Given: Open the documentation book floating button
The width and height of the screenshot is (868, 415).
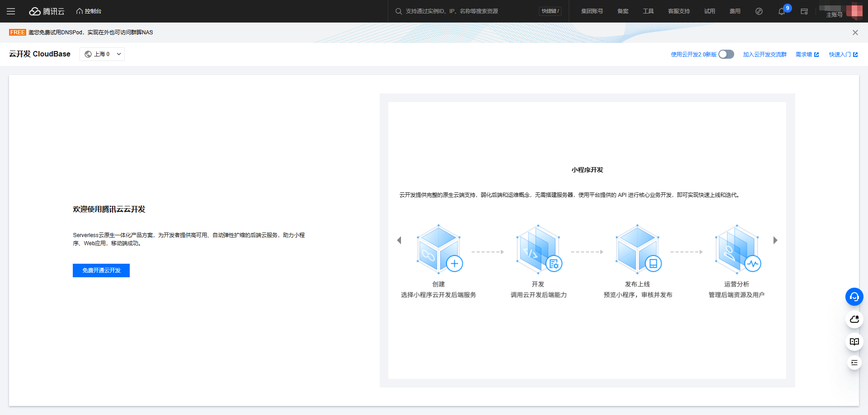Looking at the screenshot, I should click(x=854, y=342).
